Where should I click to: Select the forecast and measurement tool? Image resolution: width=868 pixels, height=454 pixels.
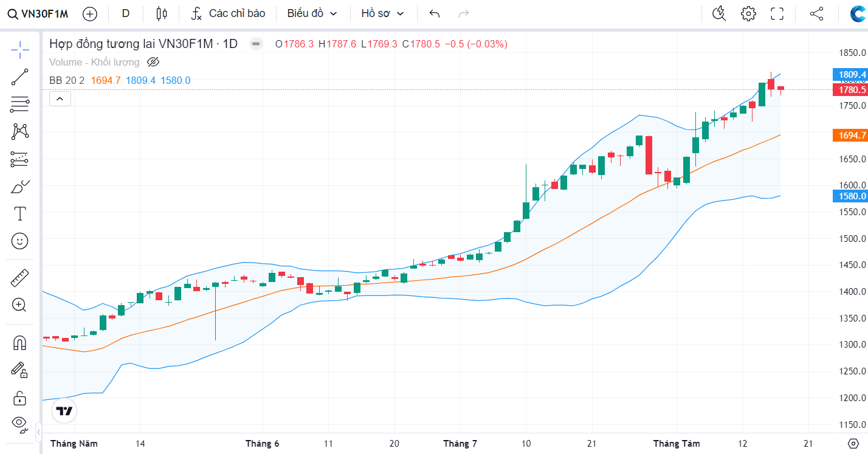click(20, 159)
